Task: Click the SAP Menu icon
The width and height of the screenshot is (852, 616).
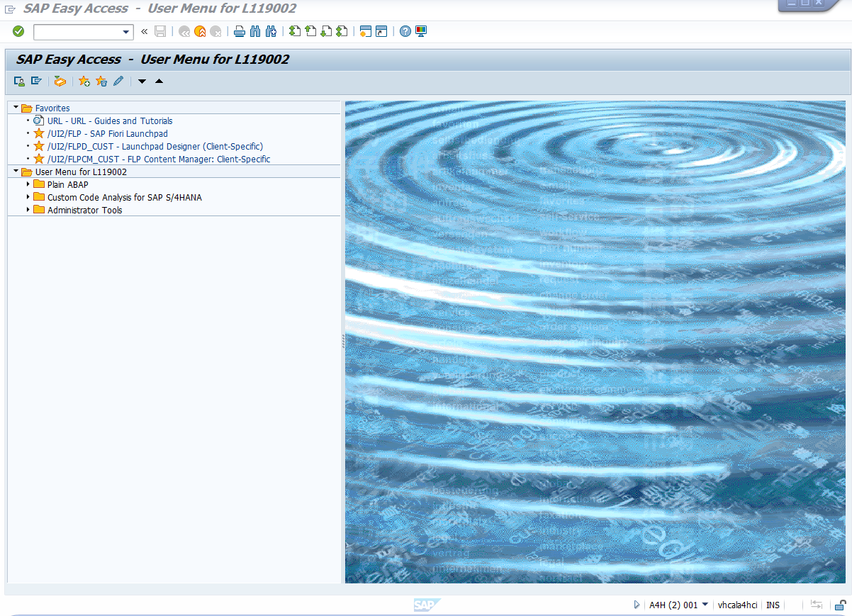Action: coord(36,82)
